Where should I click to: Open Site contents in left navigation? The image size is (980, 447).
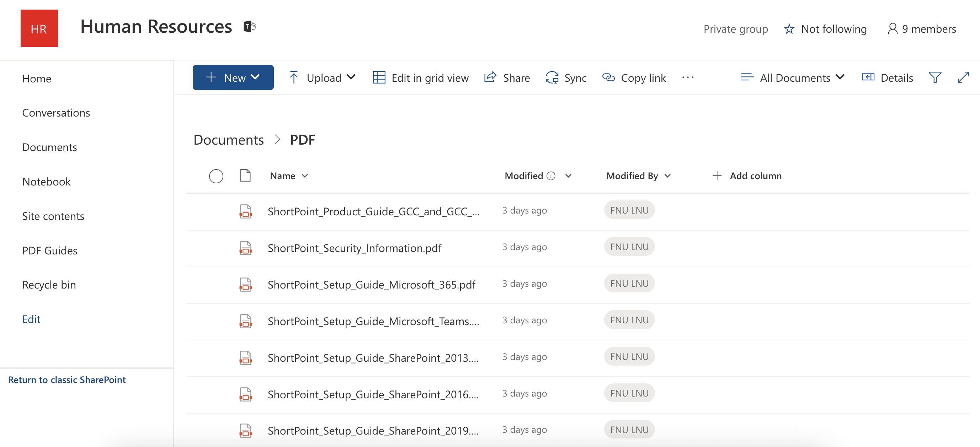click(x=53, y=216)
